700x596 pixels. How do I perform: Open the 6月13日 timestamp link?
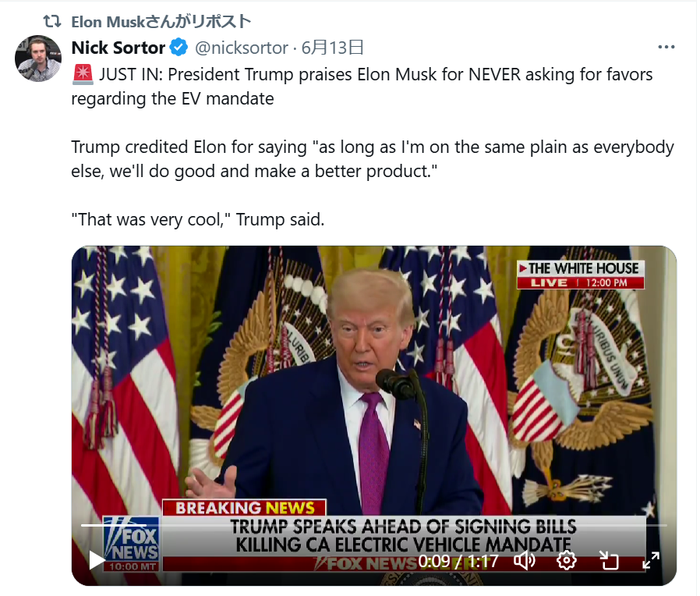332,48
